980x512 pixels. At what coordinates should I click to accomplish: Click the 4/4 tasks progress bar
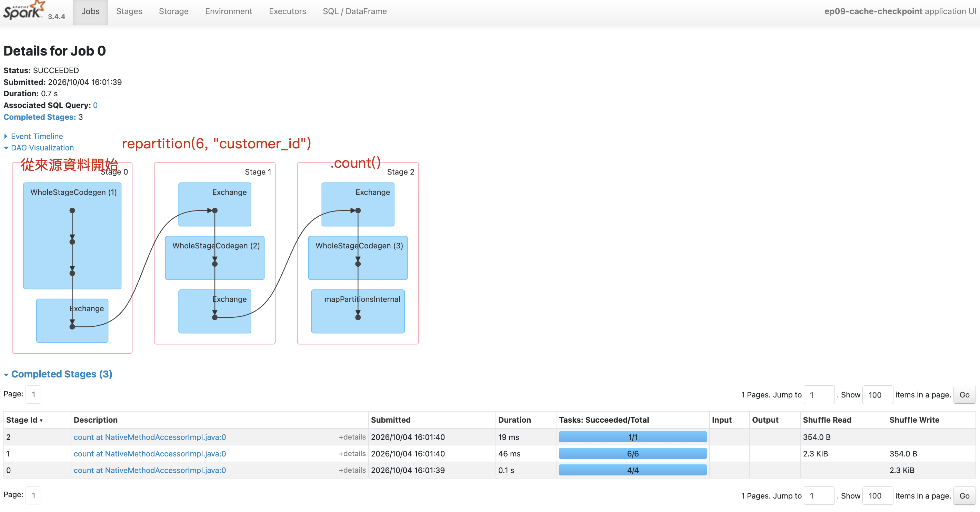[x=633, y=471]
